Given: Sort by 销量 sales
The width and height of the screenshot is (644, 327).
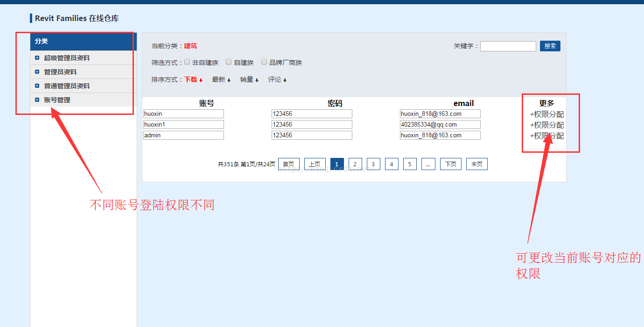Looking at the screenshot, I should pos(249,80).
